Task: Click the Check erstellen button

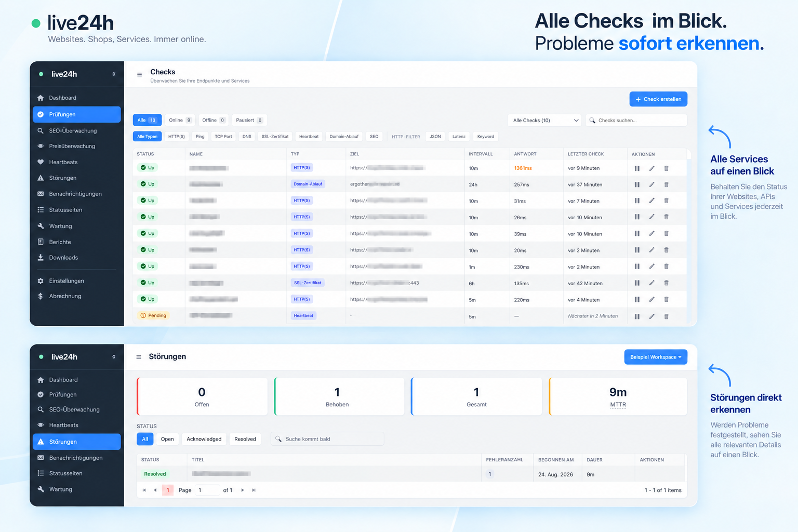Action: point(658,99)
